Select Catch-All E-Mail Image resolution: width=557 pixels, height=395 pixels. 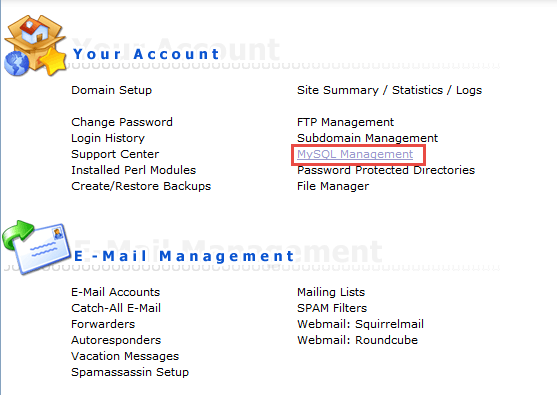(116, 308)
